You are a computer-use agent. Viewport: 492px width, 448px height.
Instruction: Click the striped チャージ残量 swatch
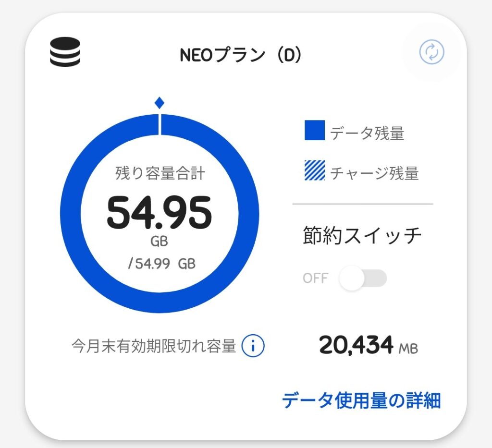(x=315, y=170)
